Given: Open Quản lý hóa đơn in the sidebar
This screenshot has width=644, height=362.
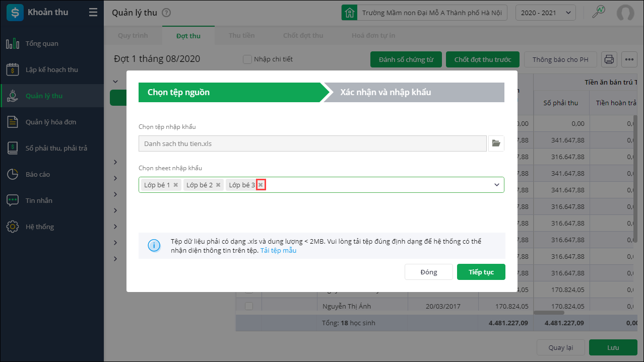Looking at the screenshot, I should click(x=52, y=122).
